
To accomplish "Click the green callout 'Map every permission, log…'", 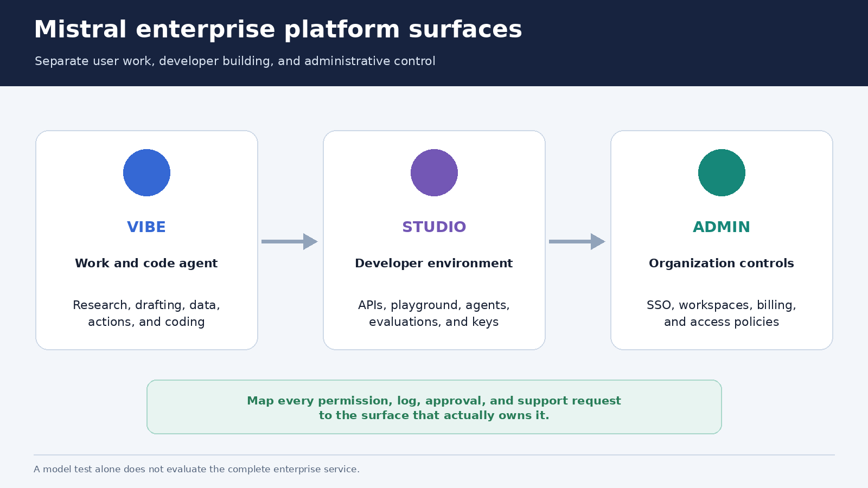I will tap(434, 407).
